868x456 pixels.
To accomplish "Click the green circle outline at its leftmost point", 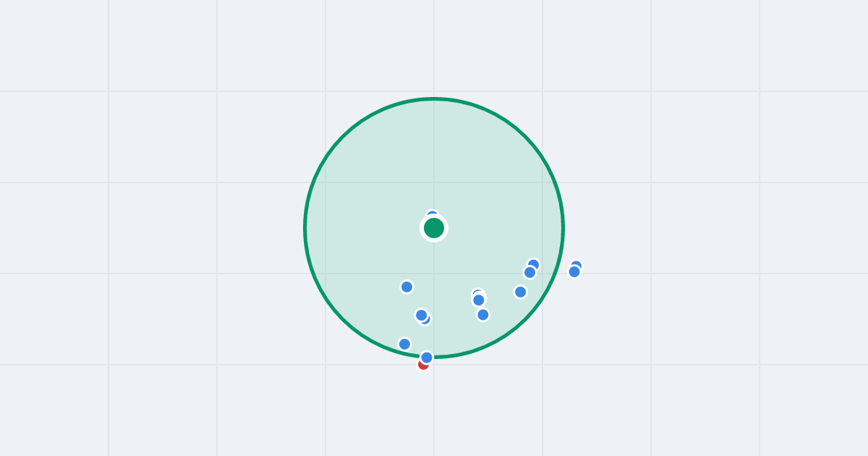I will coord(305,228).
